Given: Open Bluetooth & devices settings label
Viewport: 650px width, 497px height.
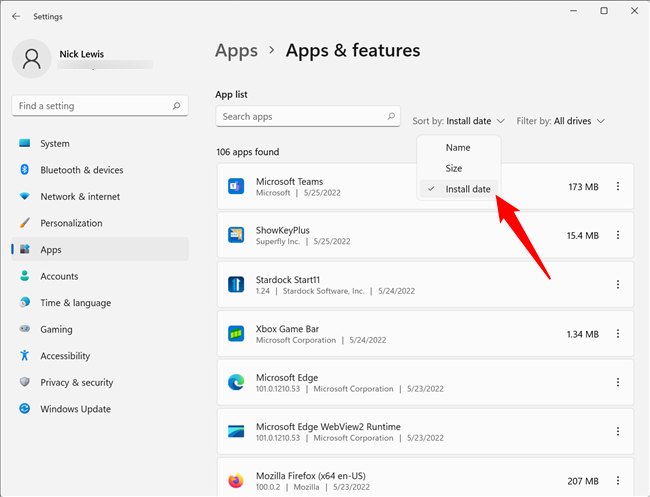Looking at the screenshot, I should (x=82, y=170).
